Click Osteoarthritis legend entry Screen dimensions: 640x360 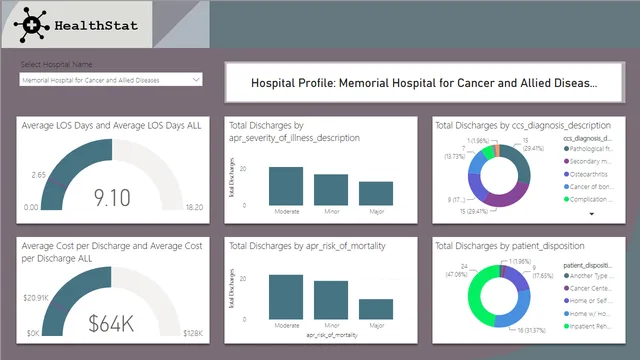(586, 174)
